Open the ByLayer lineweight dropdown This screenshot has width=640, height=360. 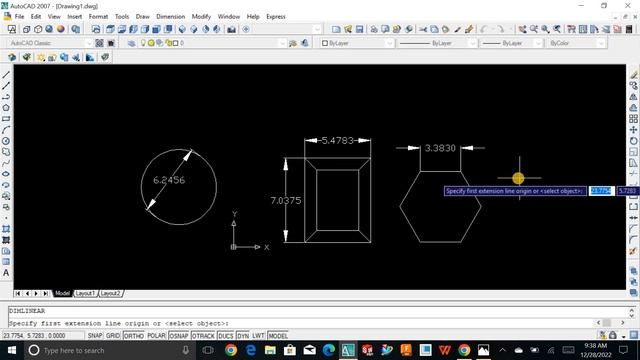(538, 43)
